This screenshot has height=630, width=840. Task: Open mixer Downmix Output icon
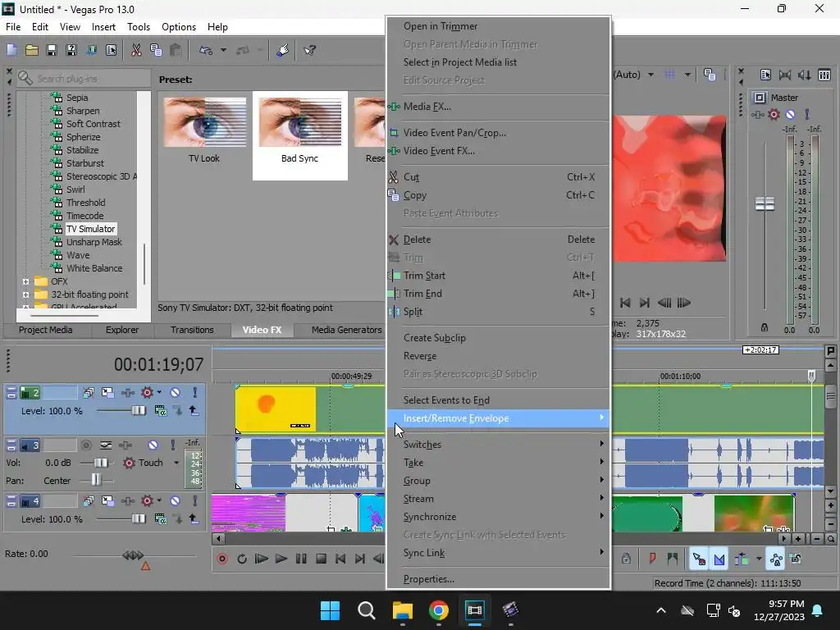click(x=785, y=75)
